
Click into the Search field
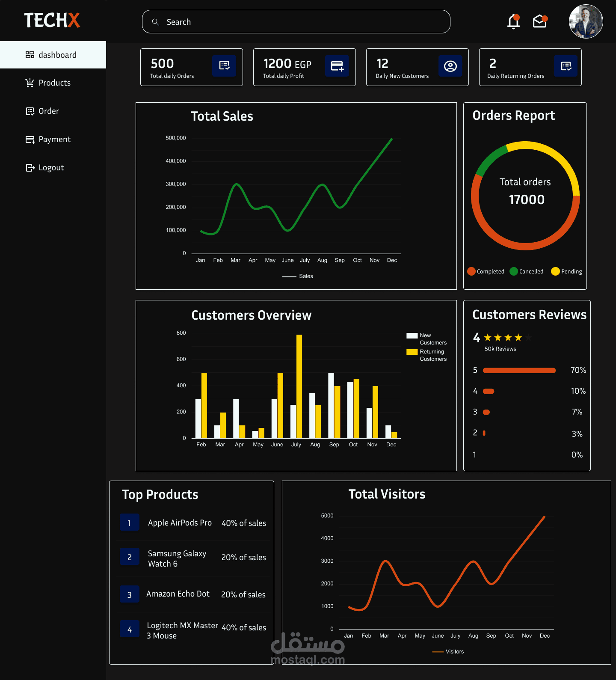[x=296, y=22]
